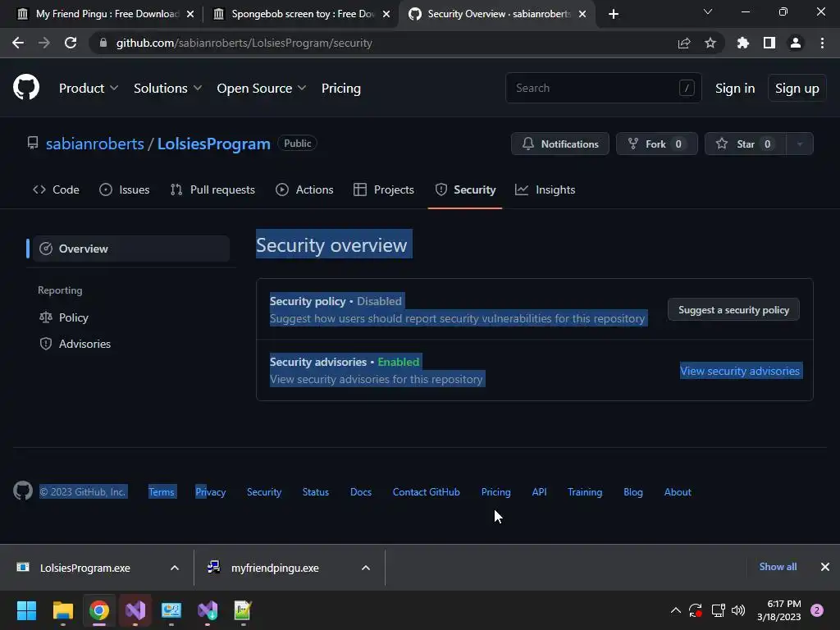Image resolution: width=840 pixels, height=630 pixels.
Task: Open the Insights tab
Action: pyautogui.click(x=545, y=189)
